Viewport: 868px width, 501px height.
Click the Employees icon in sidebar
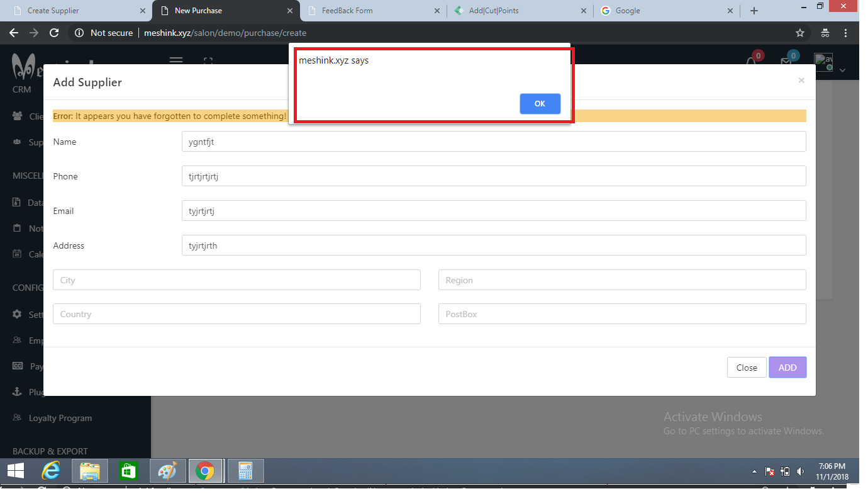[x=17, y=341]
